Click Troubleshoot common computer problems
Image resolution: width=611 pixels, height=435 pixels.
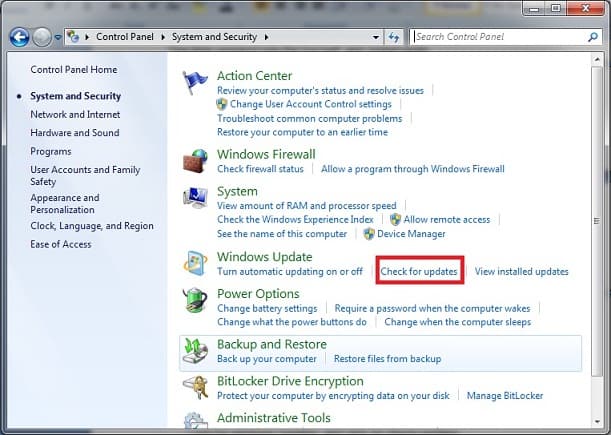click(x=309, y=118)
